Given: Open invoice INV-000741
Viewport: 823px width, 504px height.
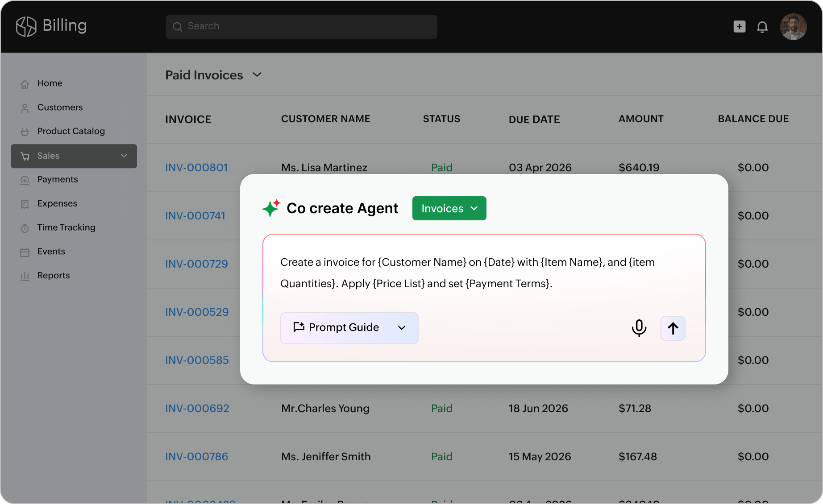Looking at the screenshot, I should [x=195, y=216].
